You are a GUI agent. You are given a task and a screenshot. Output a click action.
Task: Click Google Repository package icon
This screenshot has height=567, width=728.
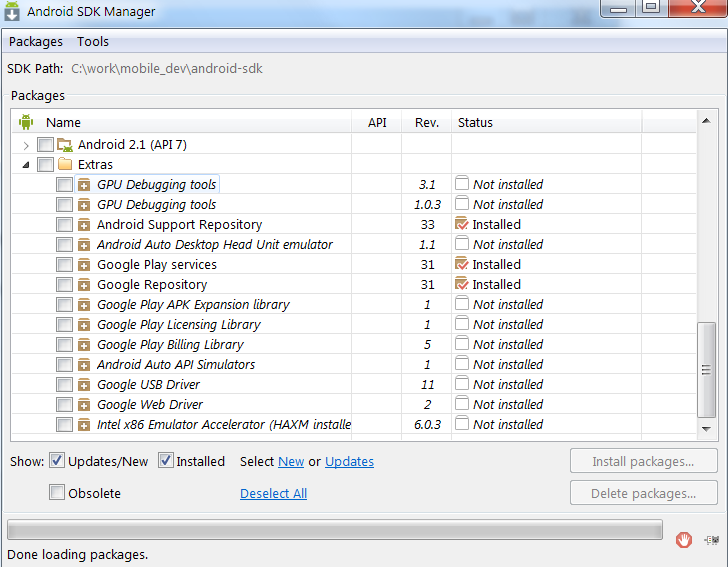[x=84, y=285]
